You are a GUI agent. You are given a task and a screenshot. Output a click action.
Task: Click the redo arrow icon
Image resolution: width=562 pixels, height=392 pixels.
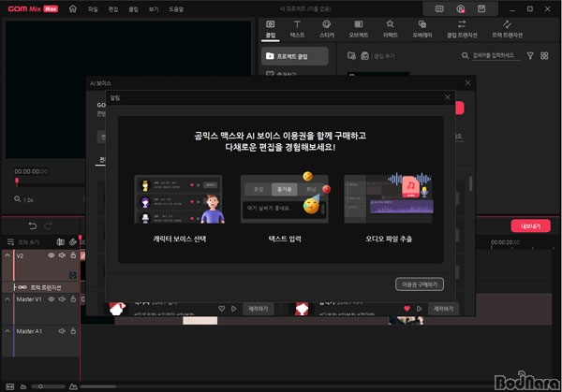click(48, 225)
